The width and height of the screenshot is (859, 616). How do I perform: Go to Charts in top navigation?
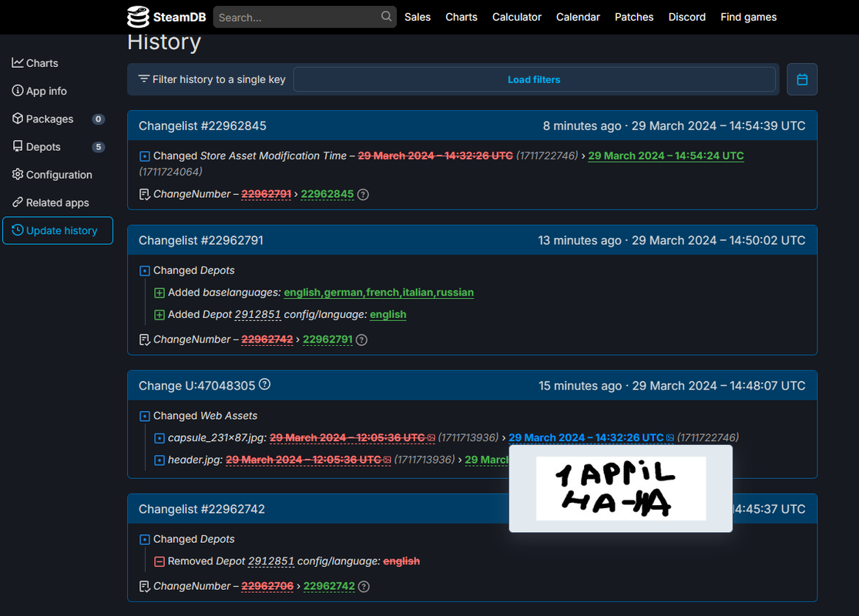click(461, 17)
